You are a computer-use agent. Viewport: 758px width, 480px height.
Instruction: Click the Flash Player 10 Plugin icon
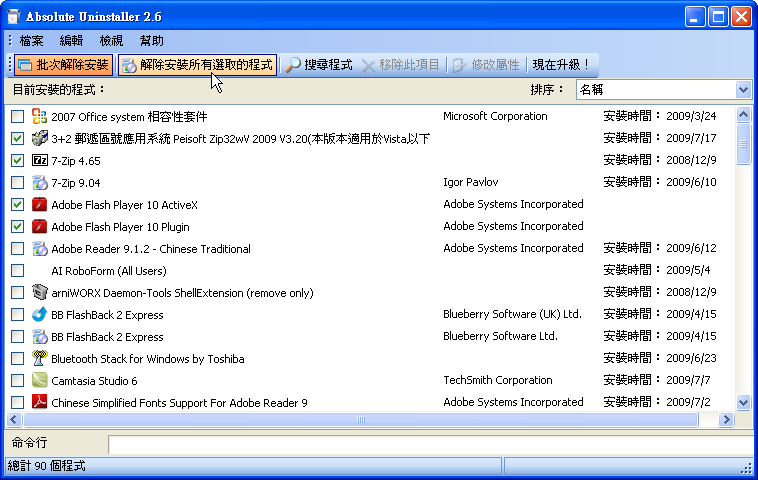click(x=40, y=226)
